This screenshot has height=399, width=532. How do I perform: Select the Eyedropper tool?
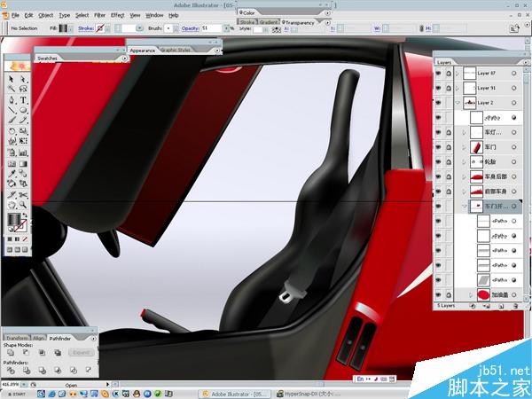pyautogui.click(x=12, y=174)
